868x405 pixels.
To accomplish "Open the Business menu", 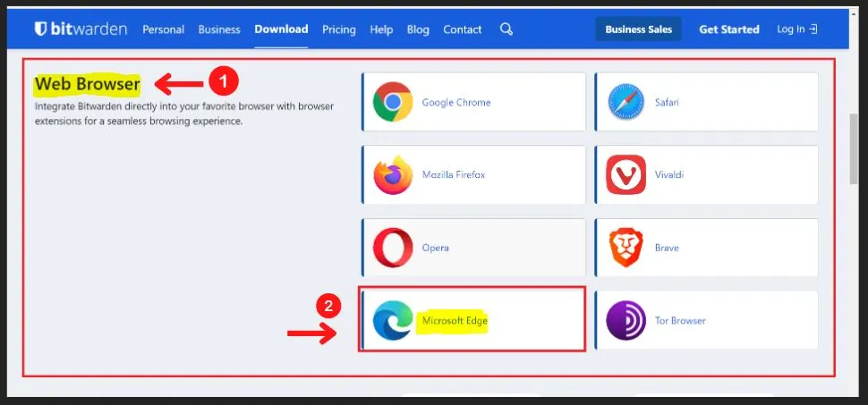I will [x=219, y=30].
